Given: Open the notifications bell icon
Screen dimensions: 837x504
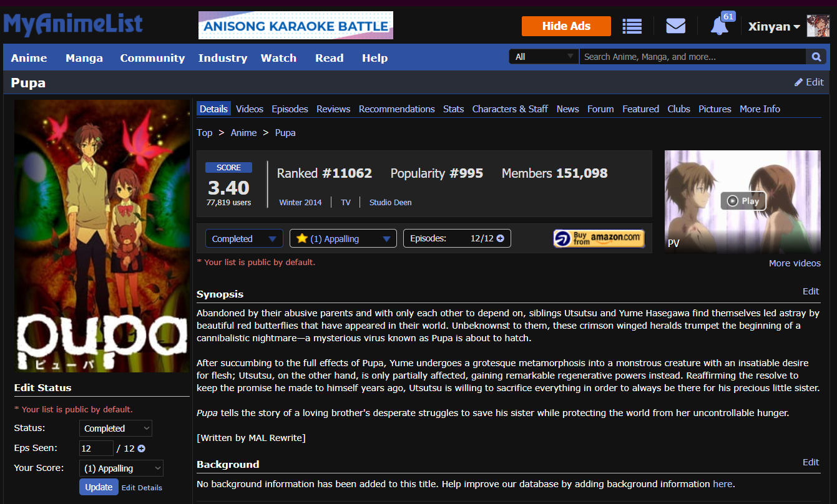Looking at the screenshot, I should [x=719, y=26].
